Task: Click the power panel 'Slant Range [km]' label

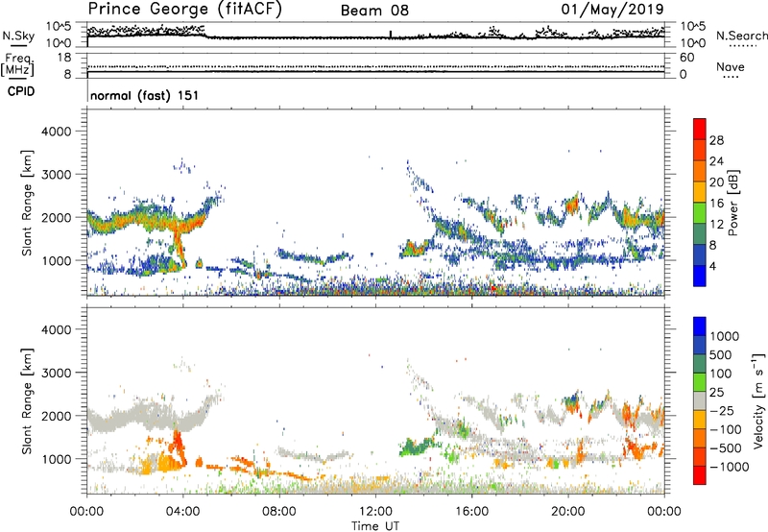Action: 27,203
